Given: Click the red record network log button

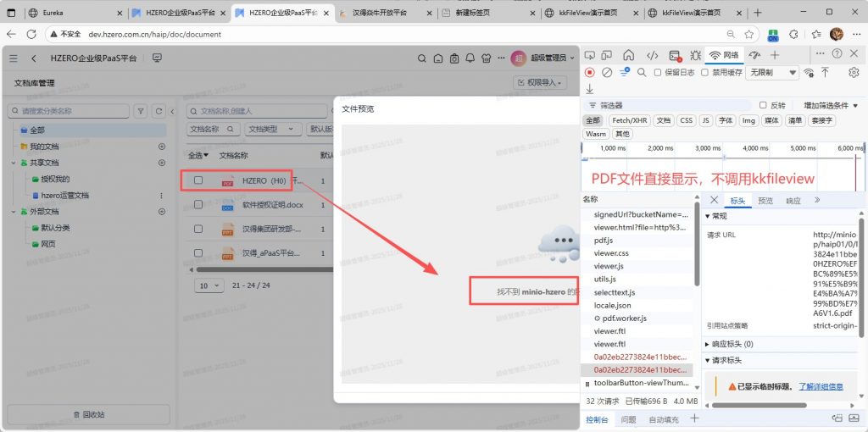Looking at the screenshot, I should click(x=590, y=73).
